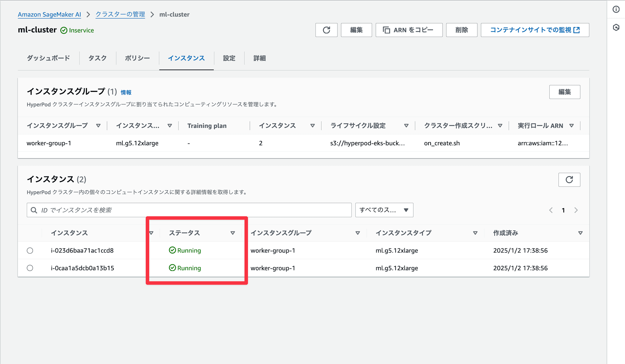Sort instances by 作成済み date
Image resolution: width=625 pixels, height=364 pixels.
click(580, 233)
